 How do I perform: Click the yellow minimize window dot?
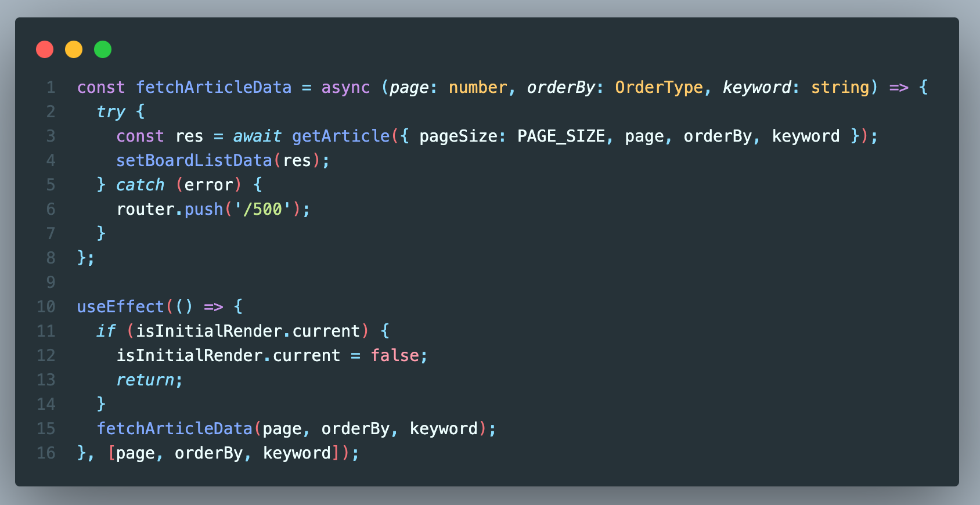(x=74, y=49)
